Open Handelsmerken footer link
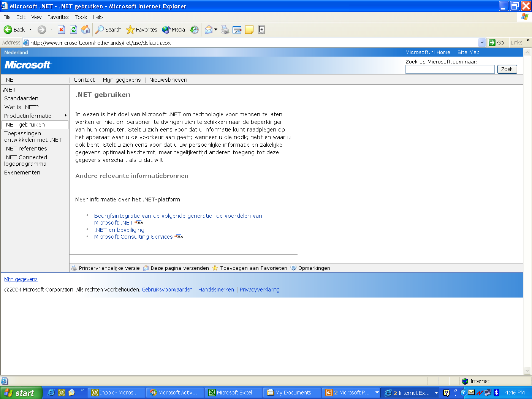Viewport: 532px width, 399px height. coord(216,290)
